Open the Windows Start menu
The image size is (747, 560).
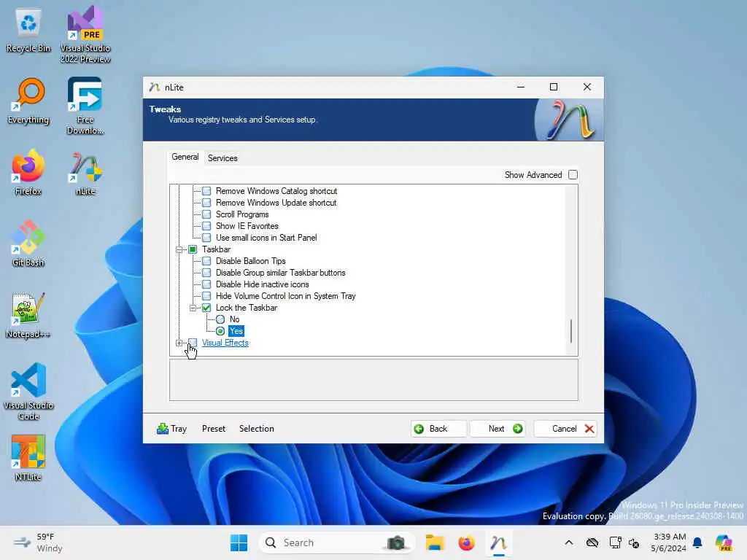click(239, 542)
